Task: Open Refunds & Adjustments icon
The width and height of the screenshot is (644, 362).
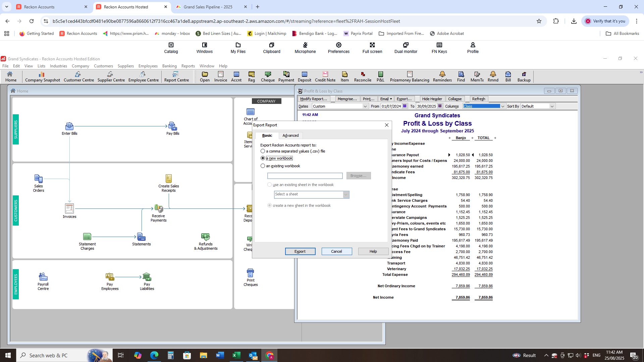Action: (206, 241)
